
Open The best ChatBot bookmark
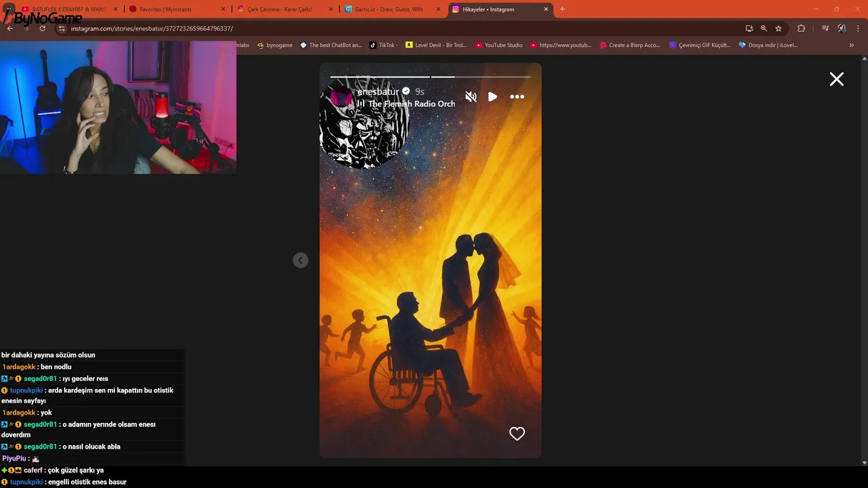coord(331,45)
